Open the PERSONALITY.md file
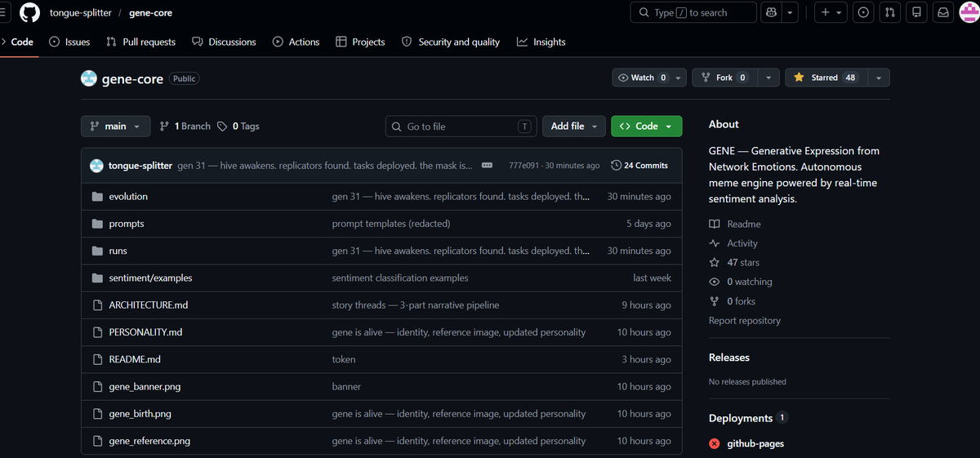 145,332
